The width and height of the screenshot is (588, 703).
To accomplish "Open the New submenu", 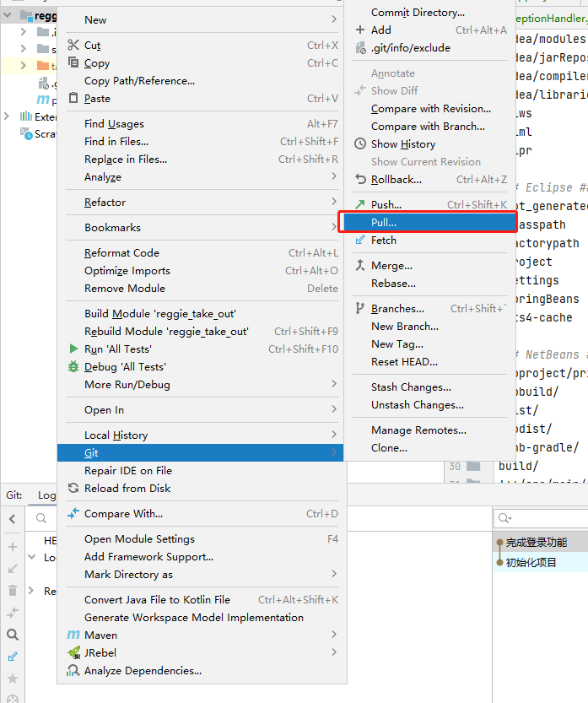I will pyautogui.click(x=202, y=19).
